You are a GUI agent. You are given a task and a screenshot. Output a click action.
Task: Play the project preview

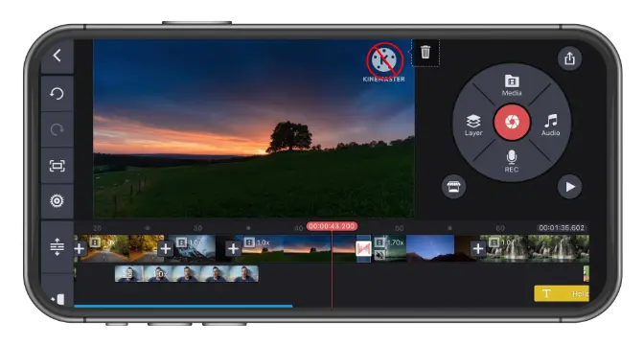[569, 187]
